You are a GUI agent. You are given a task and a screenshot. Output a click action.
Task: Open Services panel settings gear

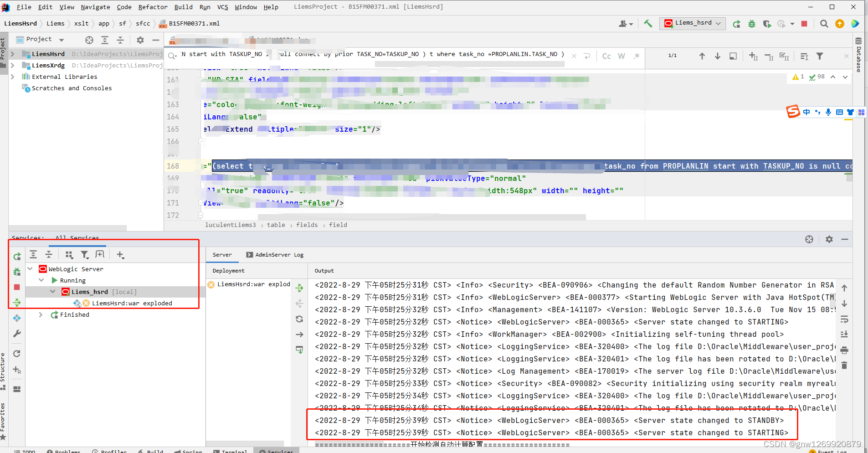(x=829, y=239)
